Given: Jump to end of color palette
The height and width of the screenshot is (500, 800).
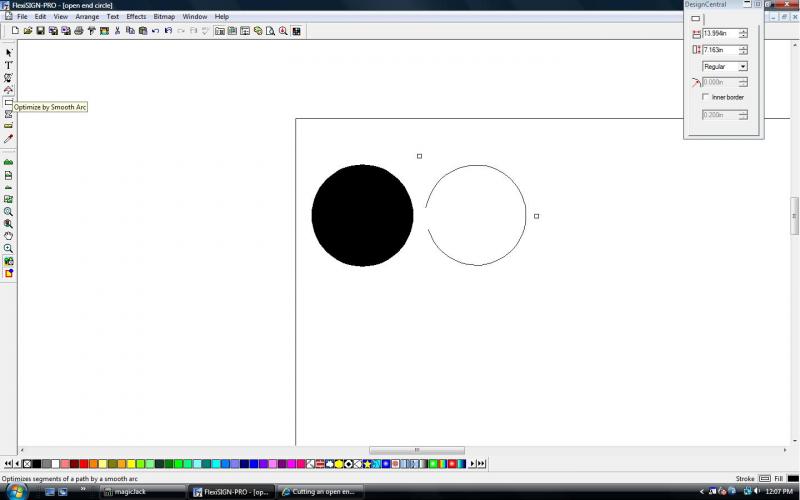Looking at the screenshot, I should [x=481, y=464].
